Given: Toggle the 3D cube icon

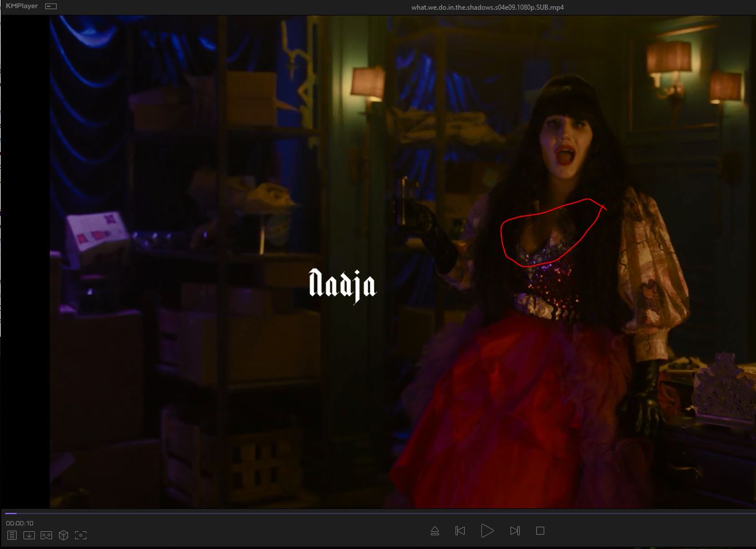Looking at the screenshot, I should (x=64, y=535).
